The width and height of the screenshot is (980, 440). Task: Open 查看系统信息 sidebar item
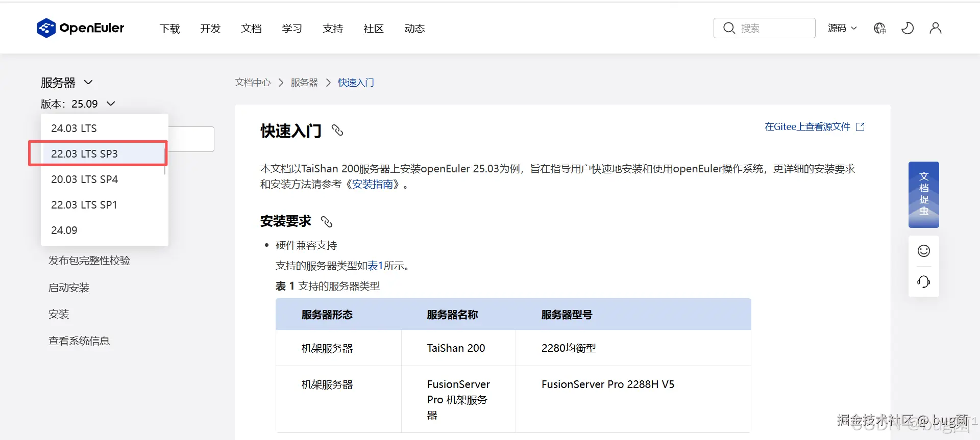click(79, 341)
